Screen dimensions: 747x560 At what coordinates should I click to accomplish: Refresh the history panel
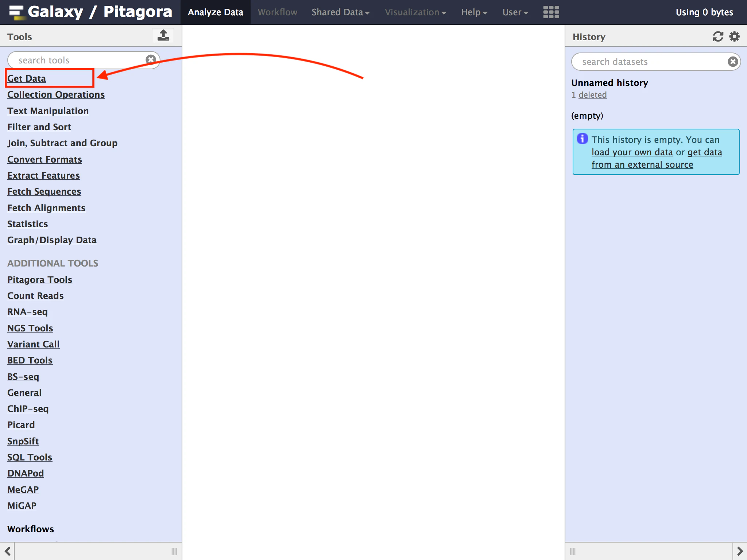[x=718, y=36]
